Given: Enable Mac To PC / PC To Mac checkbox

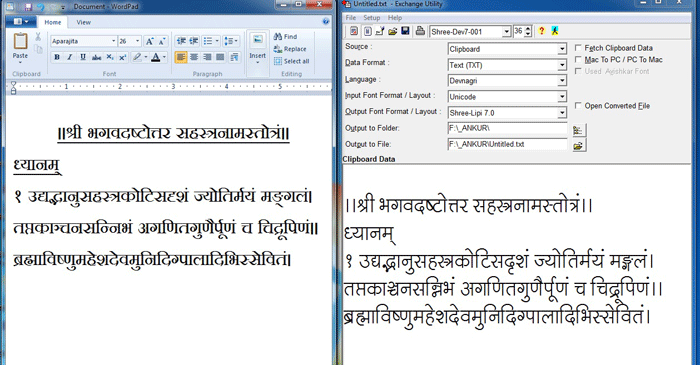Looking at the screenshot, I should point(578,59).
